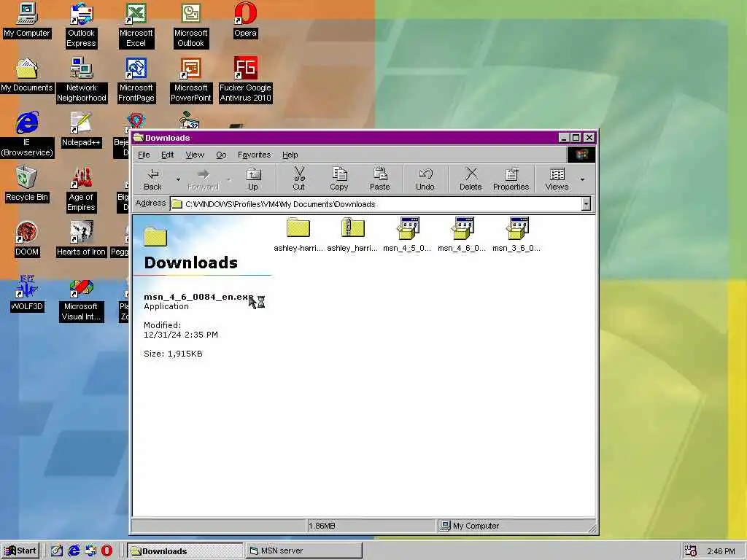Click the Back toolbar button

[153, 179]
